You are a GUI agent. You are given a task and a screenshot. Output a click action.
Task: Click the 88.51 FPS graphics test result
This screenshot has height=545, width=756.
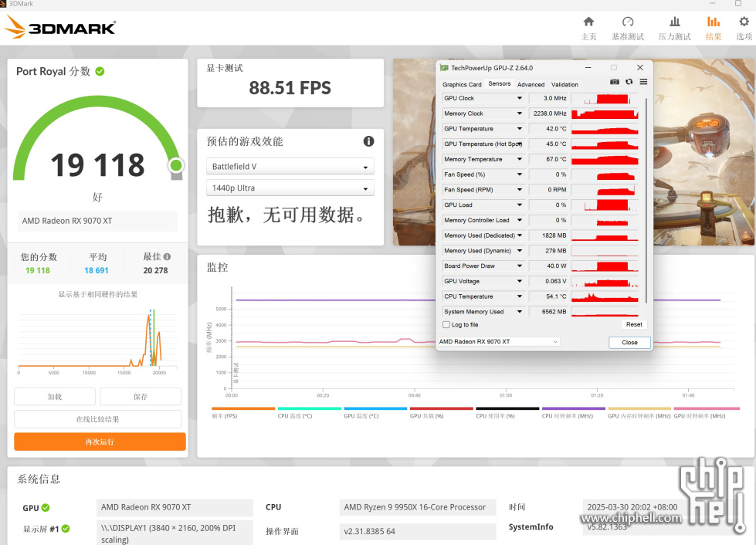290,88
